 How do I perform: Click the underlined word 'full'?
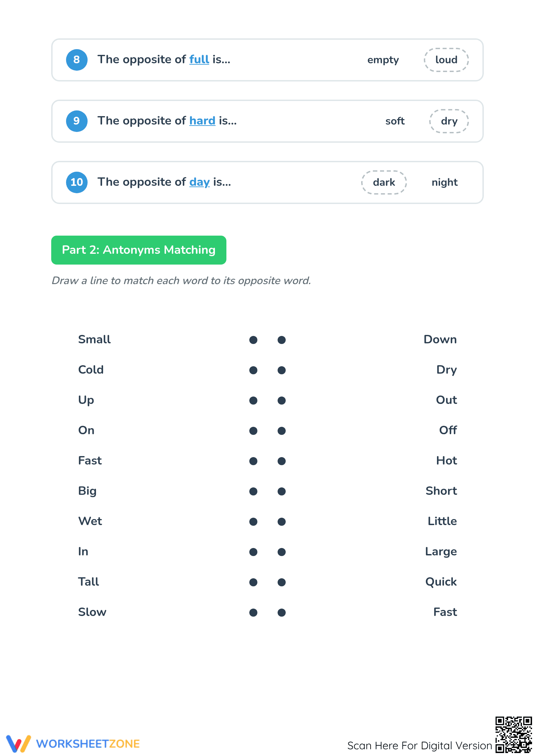(199, 60)
